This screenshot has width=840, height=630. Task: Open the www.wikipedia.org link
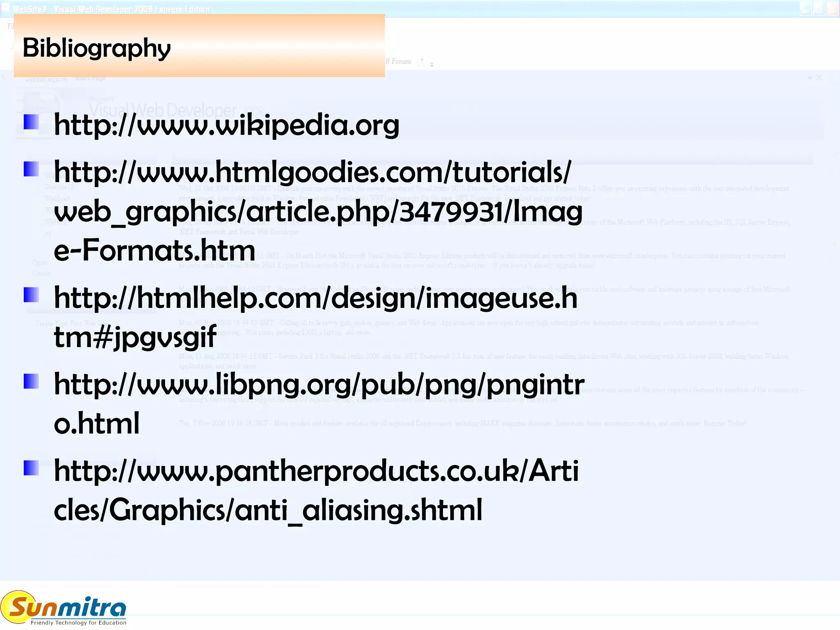[x=226, y=125]
